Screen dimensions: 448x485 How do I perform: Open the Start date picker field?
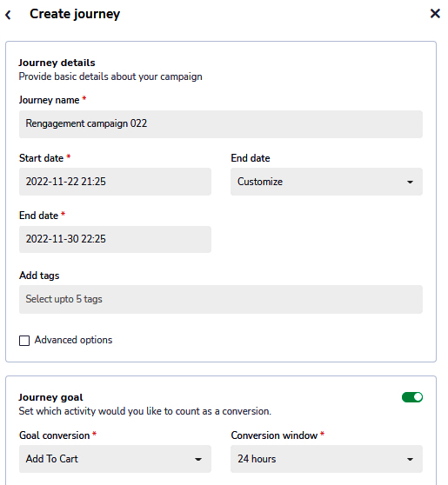pos(115,182)
